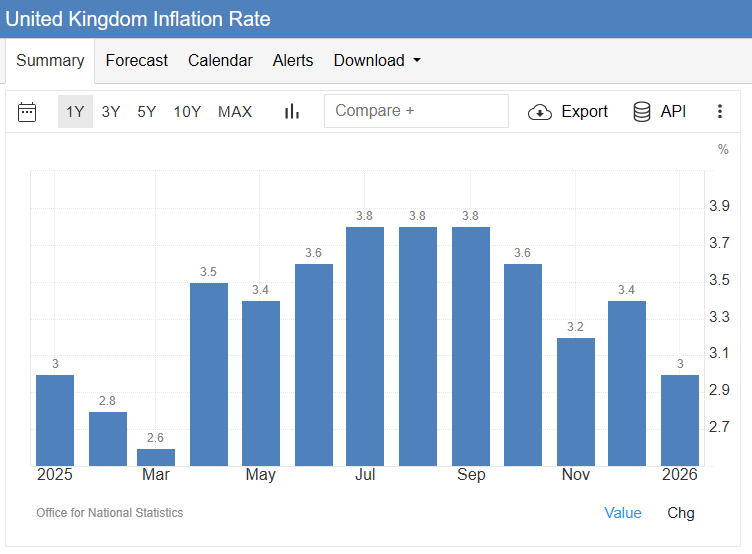Select the 1Y time range
Screen dimensions: 752x554
point(75,112)
